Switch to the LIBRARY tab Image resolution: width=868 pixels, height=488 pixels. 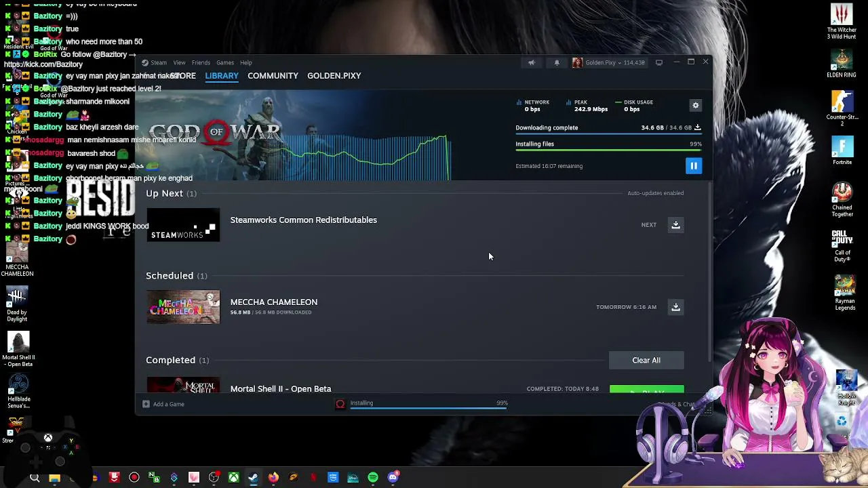point(222,76)
